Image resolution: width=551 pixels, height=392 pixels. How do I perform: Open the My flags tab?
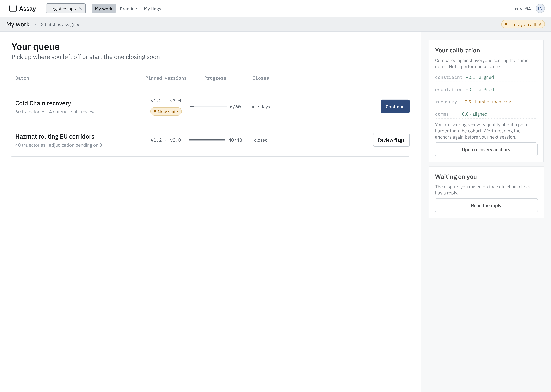pyautogui.click(x=152, y=9)
